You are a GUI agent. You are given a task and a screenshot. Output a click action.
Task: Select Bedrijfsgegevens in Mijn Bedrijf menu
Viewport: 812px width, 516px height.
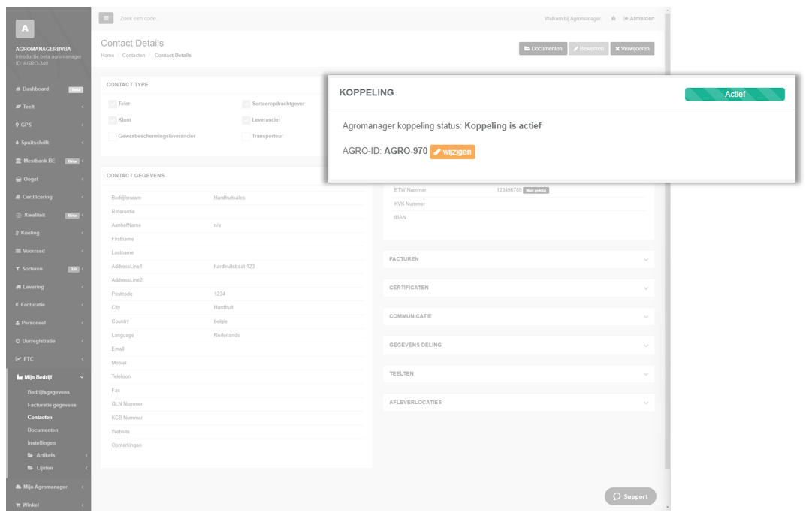tap(48, 393)
